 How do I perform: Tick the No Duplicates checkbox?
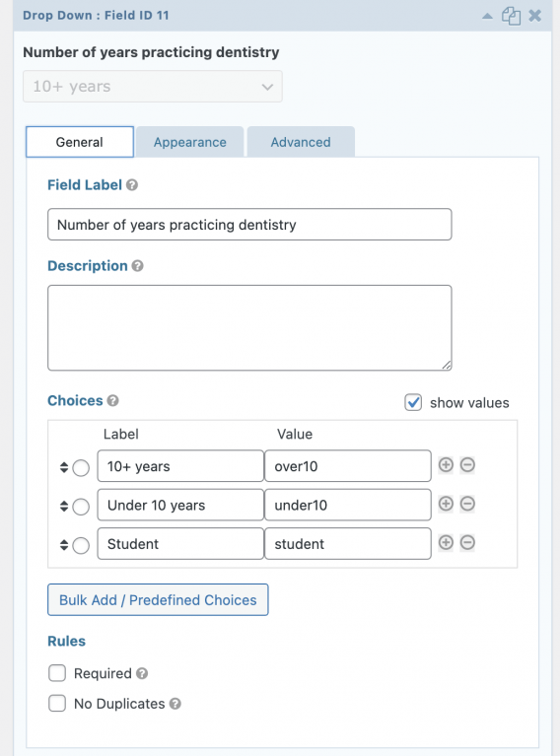[57, 704]
